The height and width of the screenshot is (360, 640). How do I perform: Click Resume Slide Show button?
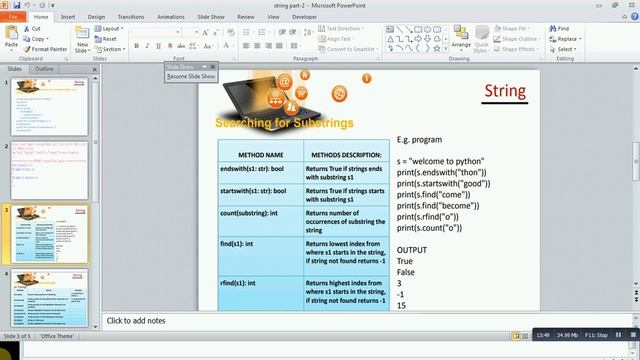(191, 76)
